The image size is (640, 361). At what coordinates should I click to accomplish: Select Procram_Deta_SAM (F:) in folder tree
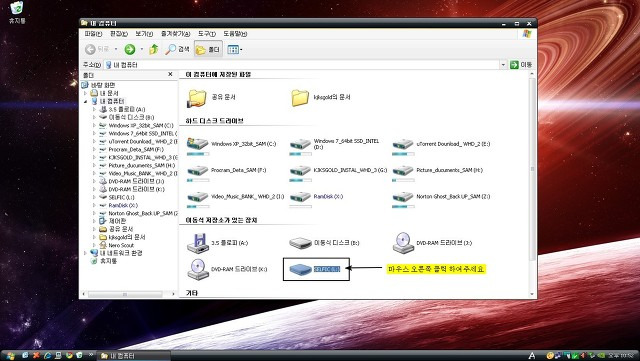pyautogui.click(x=136, y=149)
